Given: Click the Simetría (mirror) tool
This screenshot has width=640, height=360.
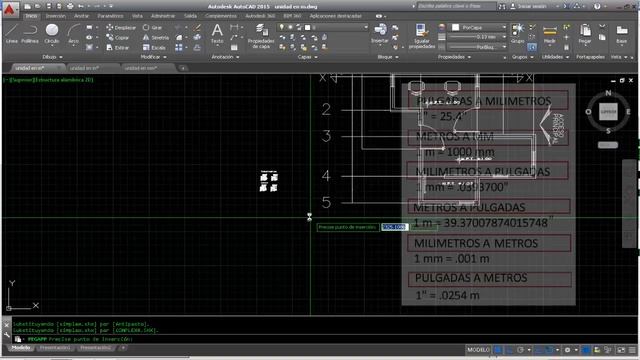Looking at the screenshot, I should coord(156,38).
